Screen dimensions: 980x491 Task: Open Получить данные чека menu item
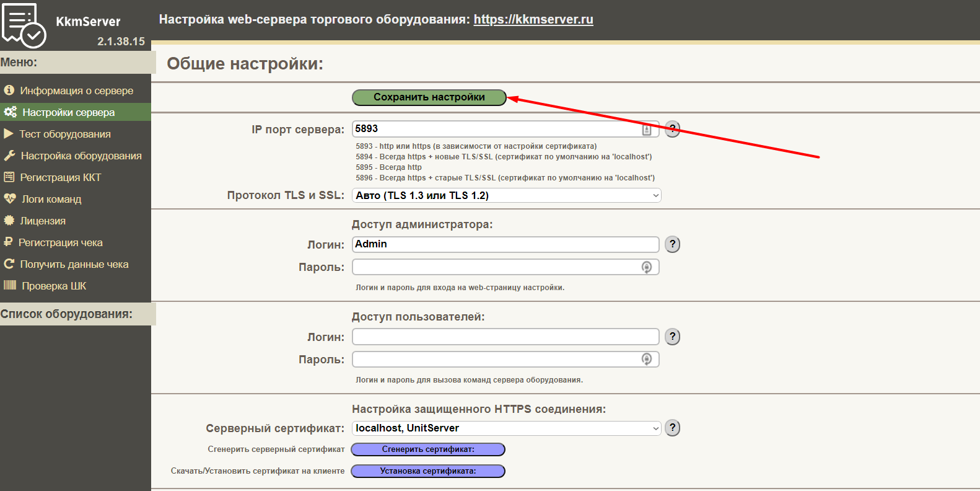[76, 264]
